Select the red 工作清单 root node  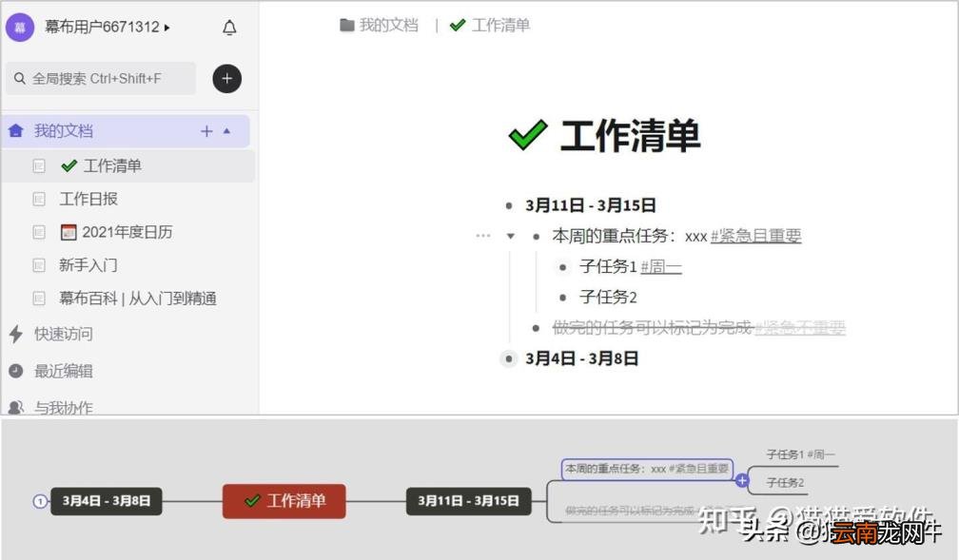tap(284, 501)
